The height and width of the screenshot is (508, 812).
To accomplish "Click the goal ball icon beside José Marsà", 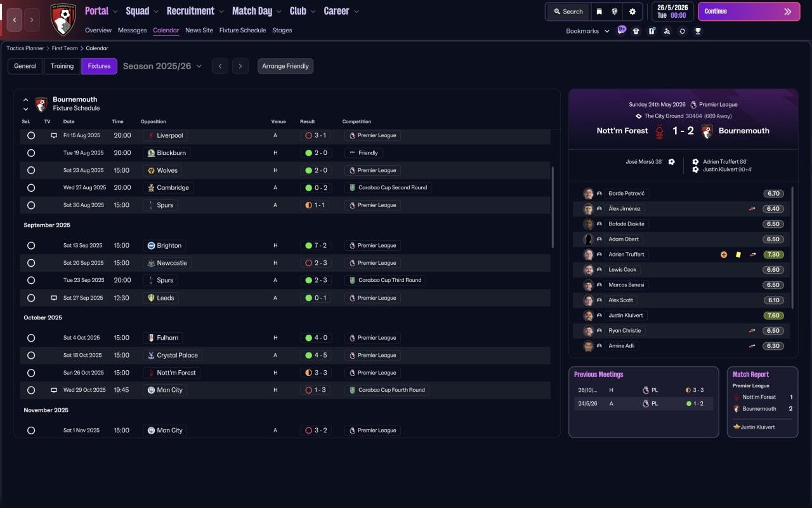I will pos(672,162).
